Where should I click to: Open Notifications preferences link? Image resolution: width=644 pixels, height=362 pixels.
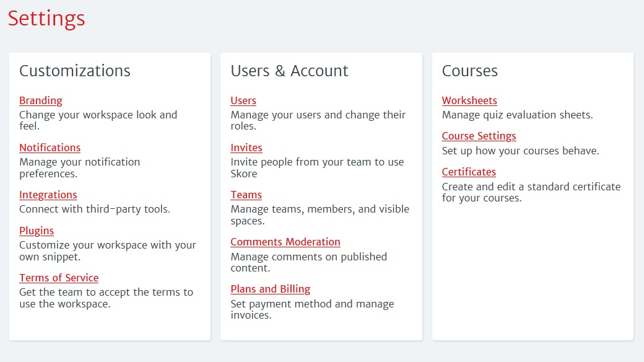pyautogui.click(x=50, y=148)
